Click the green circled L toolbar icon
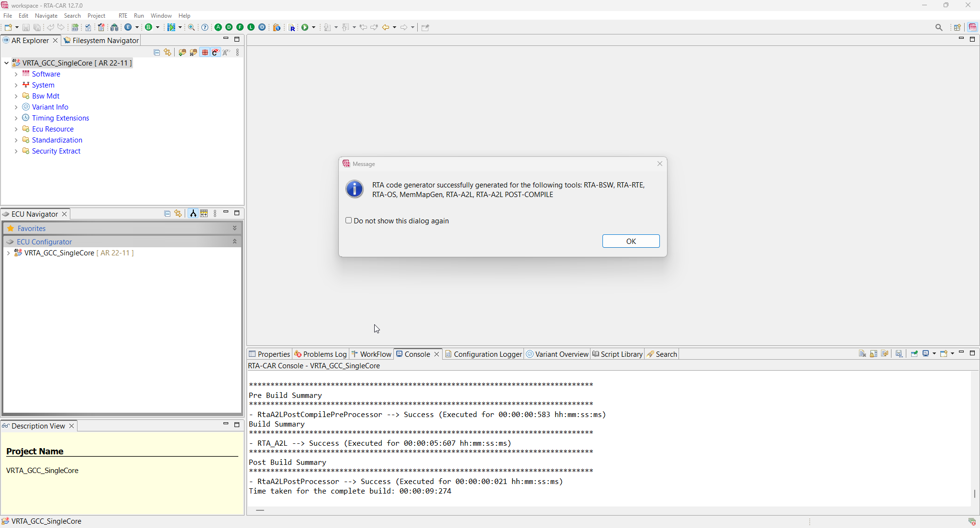This screenshot has width=980, height=528. pyautogui.click(x=251, y=27)
